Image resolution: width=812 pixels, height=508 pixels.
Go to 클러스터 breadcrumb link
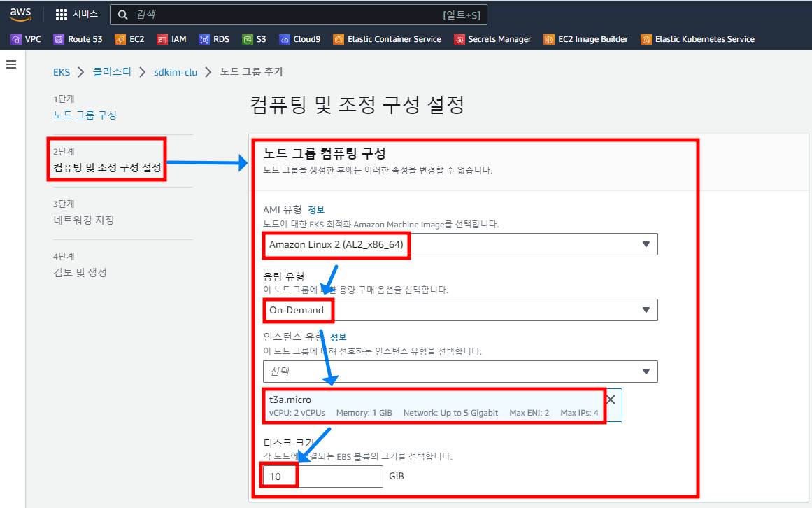pos(112,72)
